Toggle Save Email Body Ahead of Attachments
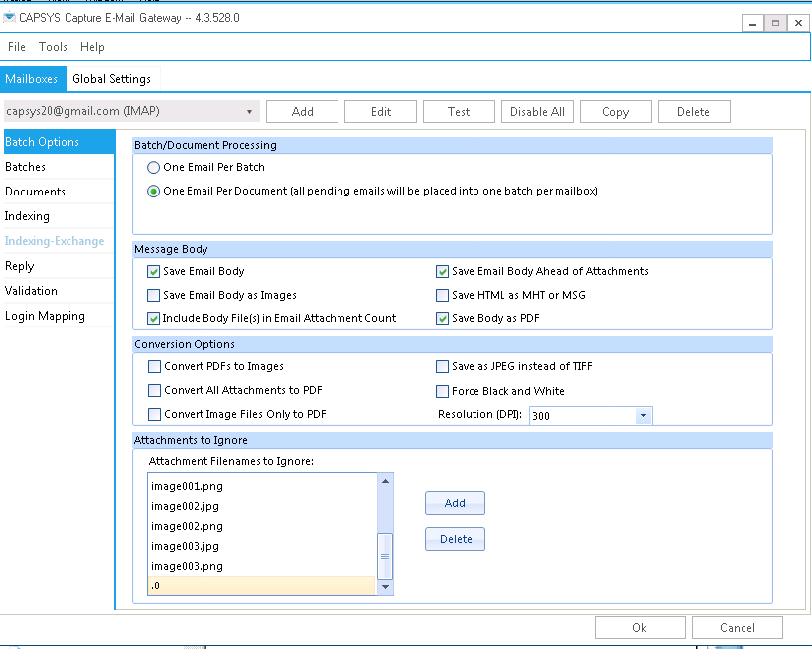 [443, 271]
